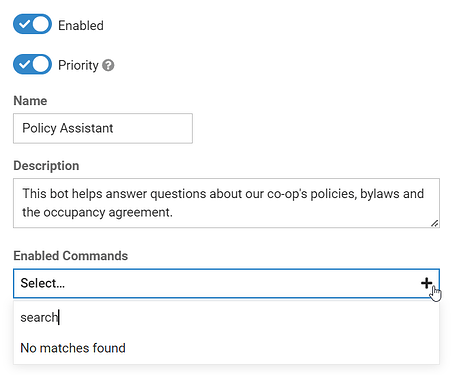Click the 'Enabled Commands' label
456x375 pixels.
pos(71,256)
